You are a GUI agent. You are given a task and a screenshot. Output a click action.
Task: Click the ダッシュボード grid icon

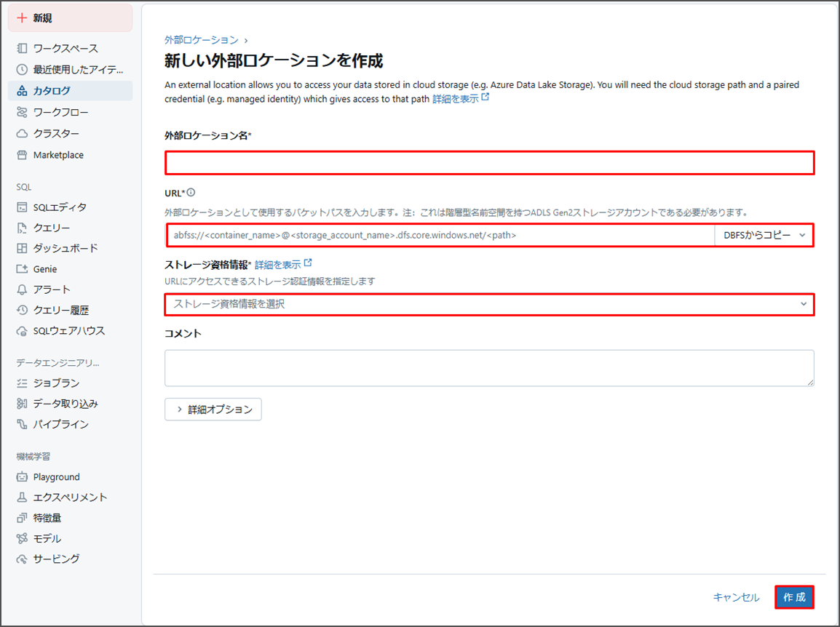(22, 248)
